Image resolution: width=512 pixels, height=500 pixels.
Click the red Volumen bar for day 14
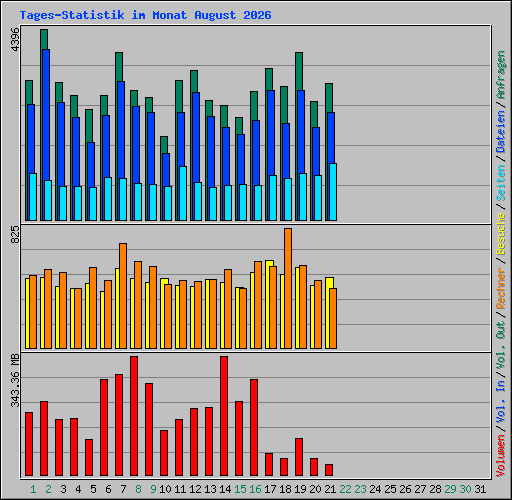click(224, 416)
